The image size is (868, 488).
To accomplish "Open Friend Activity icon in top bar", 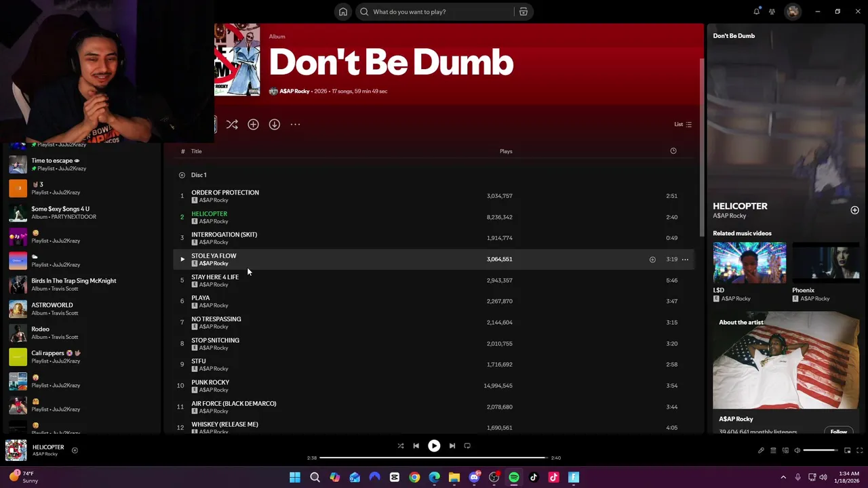I will [x=772, y=12].
